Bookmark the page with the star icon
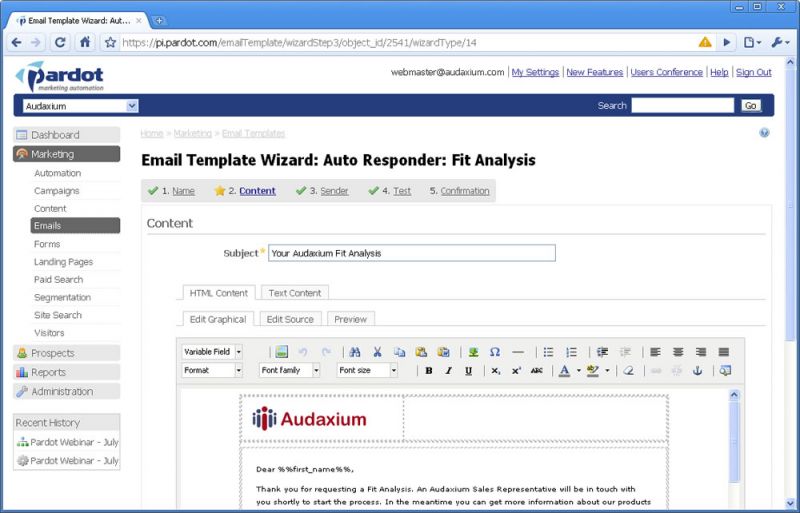 tap(110, 42)
